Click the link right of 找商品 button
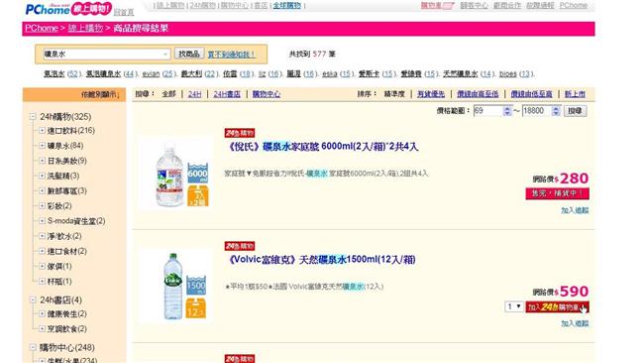The height and width of the screenshot is (363, 644). [x=231, y=55]
